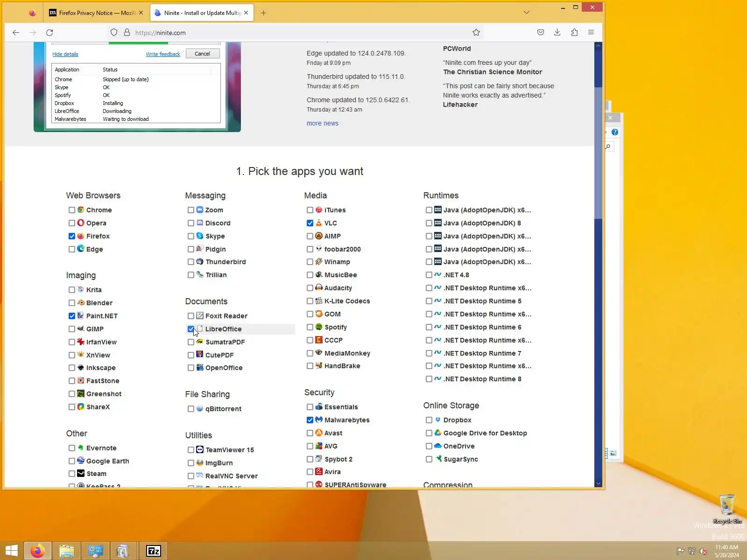Close the Ninite tab
Screen dimensions: 747x560
coord(246,13)
